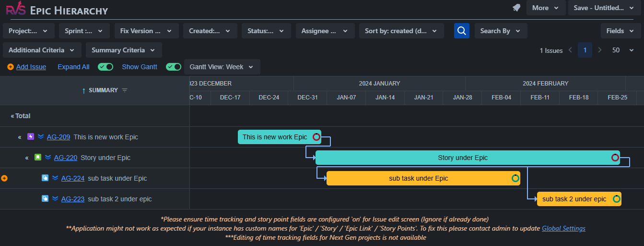Click the pin icon beside More
The image size is (644, 246).
click(516, 8)
